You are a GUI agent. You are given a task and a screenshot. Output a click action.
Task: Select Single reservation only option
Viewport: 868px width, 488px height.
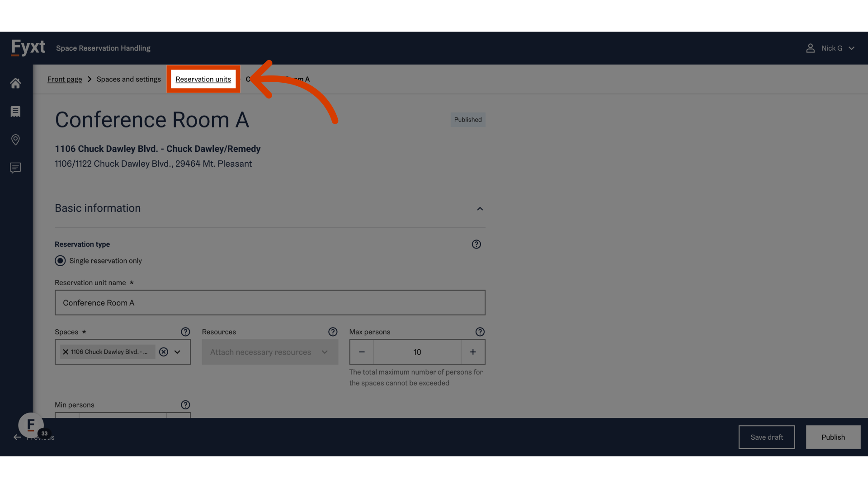pyautogui.click(x=60, y=261)
